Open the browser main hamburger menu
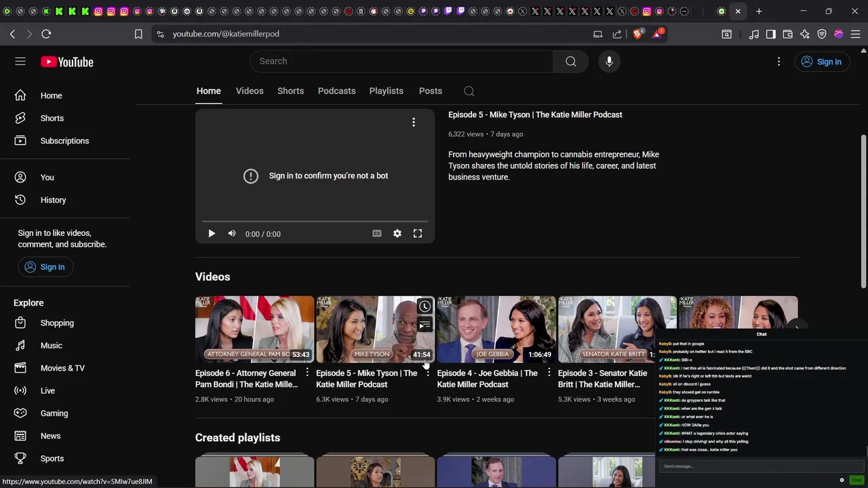The image size is (868, 488). (x=856, y=34)
